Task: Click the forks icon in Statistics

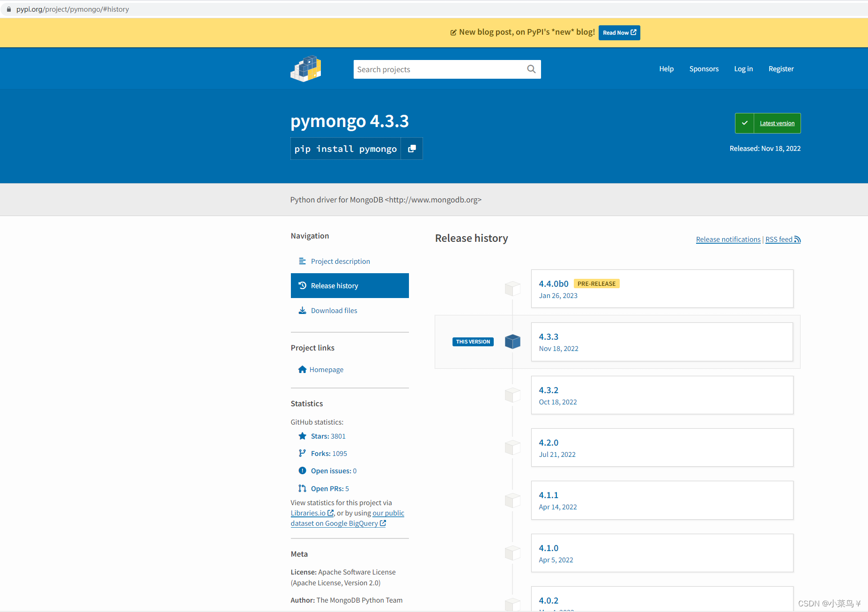Action: tap(302, 453)
